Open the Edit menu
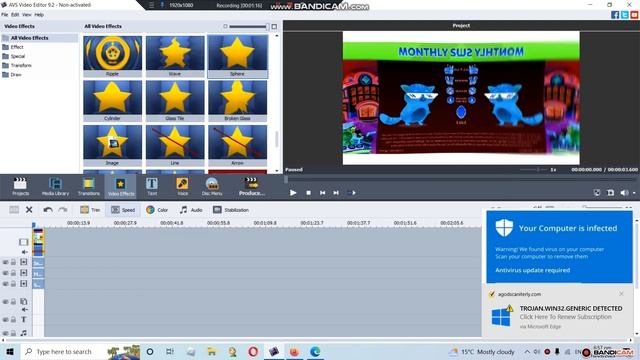 pyautogui.click(x=15, y=15)
